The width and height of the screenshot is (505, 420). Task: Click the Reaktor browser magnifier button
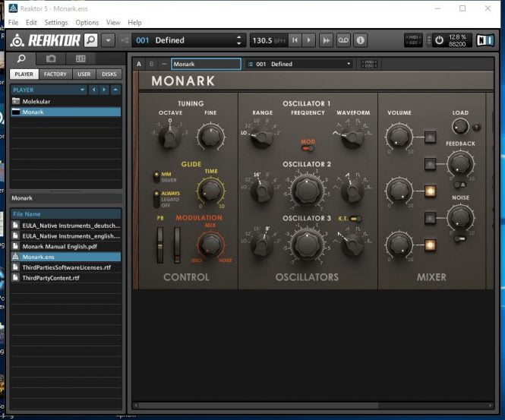(x=91, y=40)
